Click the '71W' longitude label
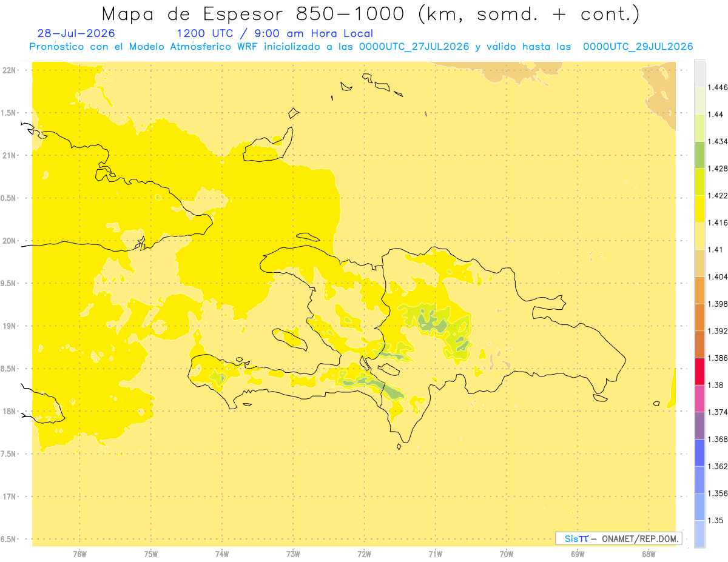Viewport: 728px width, 562px height. (x=435, y=554)
